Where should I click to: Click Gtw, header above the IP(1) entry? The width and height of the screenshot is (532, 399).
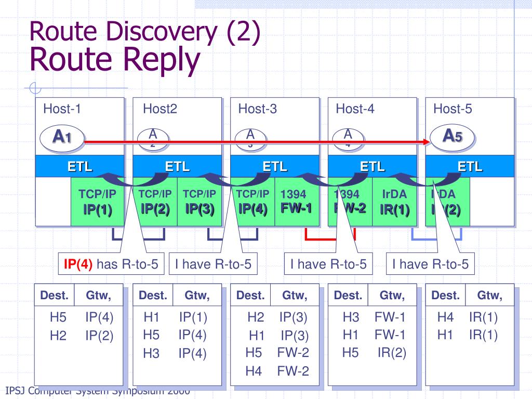[197, 295]
